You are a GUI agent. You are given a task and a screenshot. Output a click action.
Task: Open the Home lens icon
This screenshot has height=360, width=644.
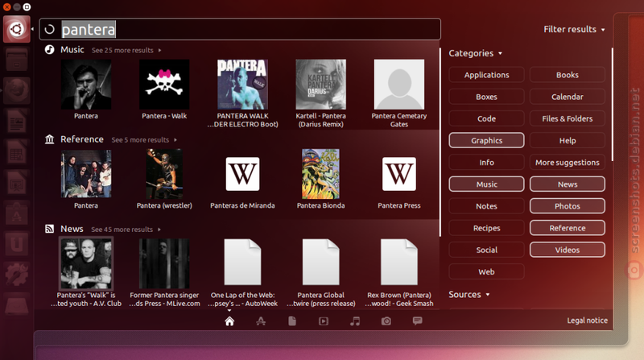[x=229, y=321]
